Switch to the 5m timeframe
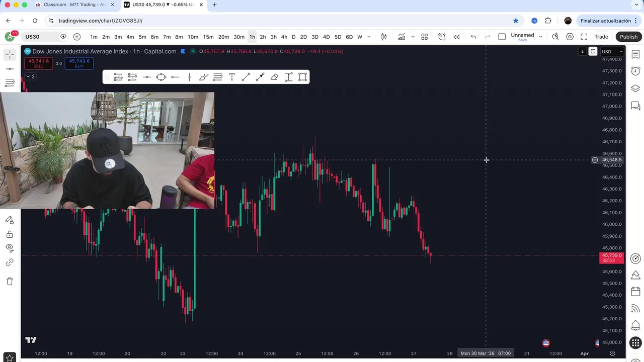 [142, 37]
